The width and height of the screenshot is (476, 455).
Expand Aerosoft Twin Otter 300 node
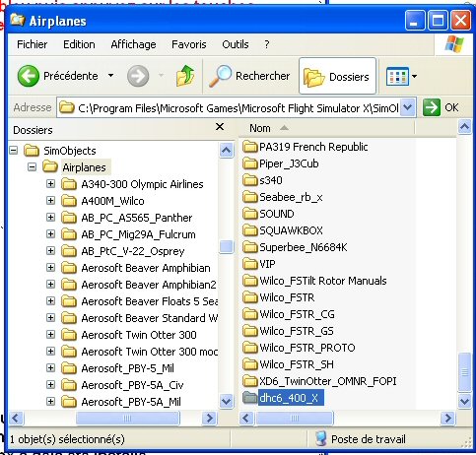click(x=50, y=335)
